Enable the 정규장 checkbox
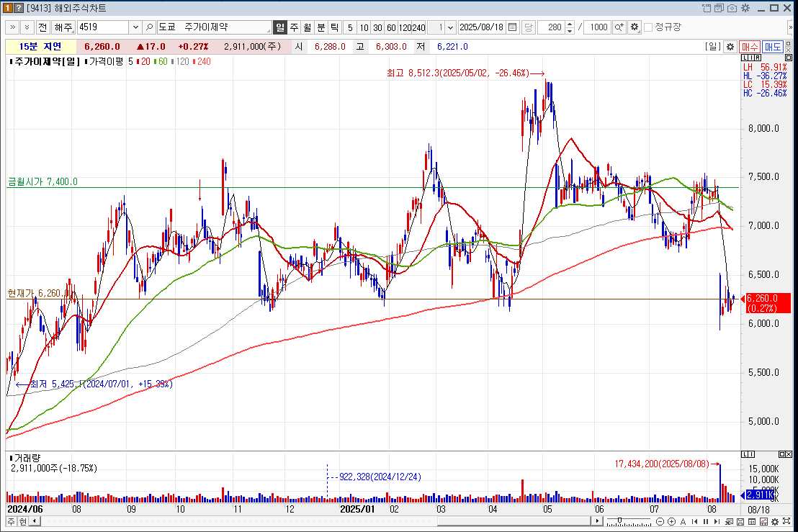The width and height of the screenshot is (798, 532). 648,27
